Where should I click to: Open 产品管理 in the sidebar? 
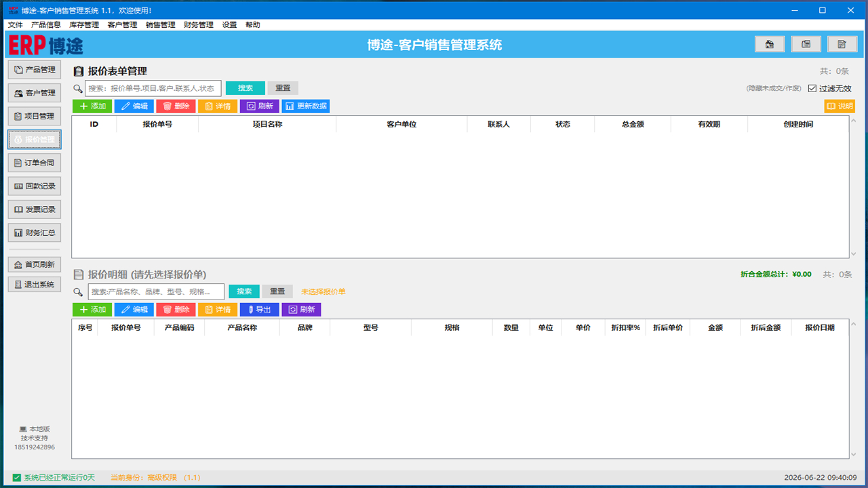tap(35, 70)
